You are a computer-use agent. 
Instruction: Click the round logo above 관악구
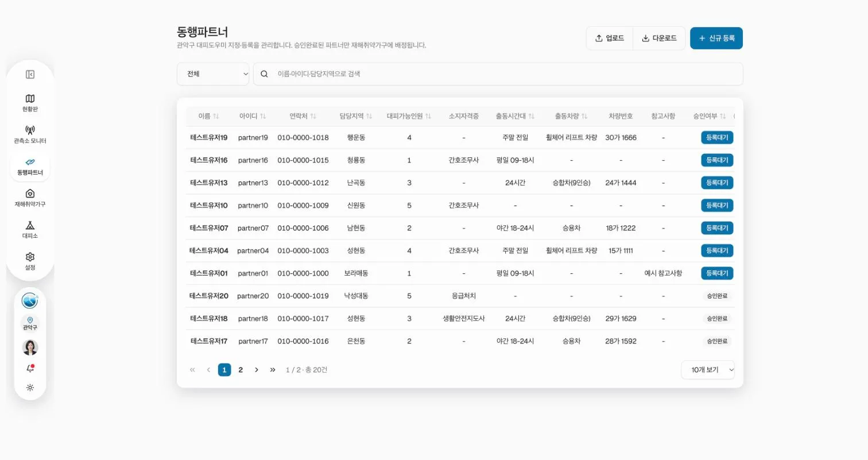click(x=30, y=300)
